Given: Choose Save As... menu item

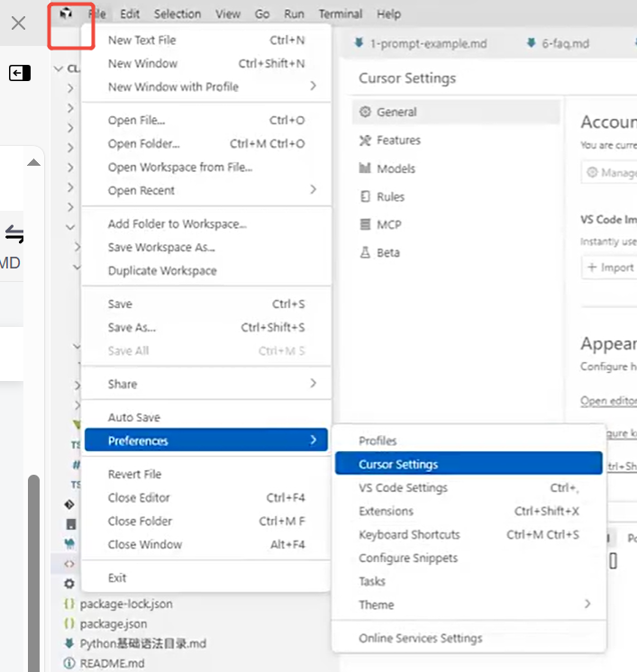Looking at the screenshot, I should [x=206, y=327].
